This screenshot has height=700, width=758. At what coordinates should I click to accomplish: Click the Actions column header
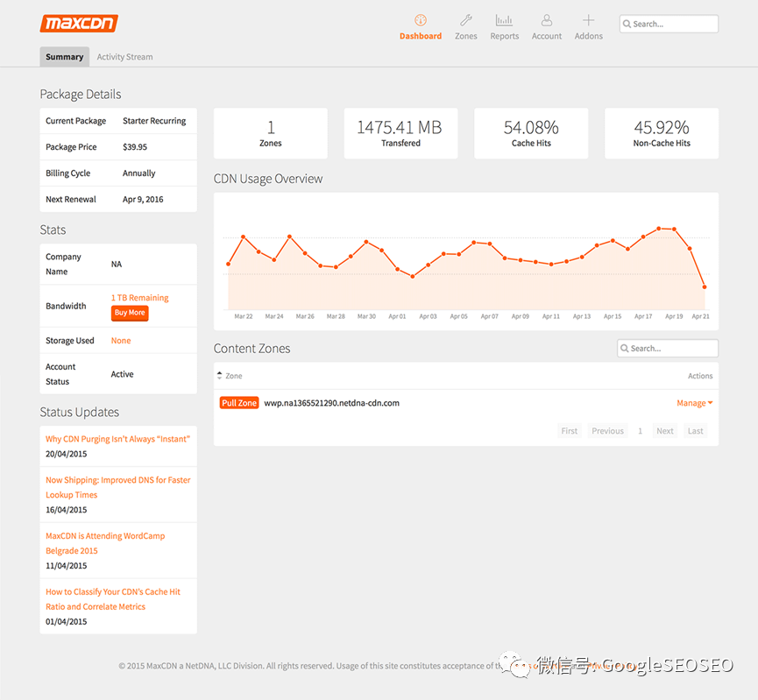pyautogui.click(x=700, y=376)
